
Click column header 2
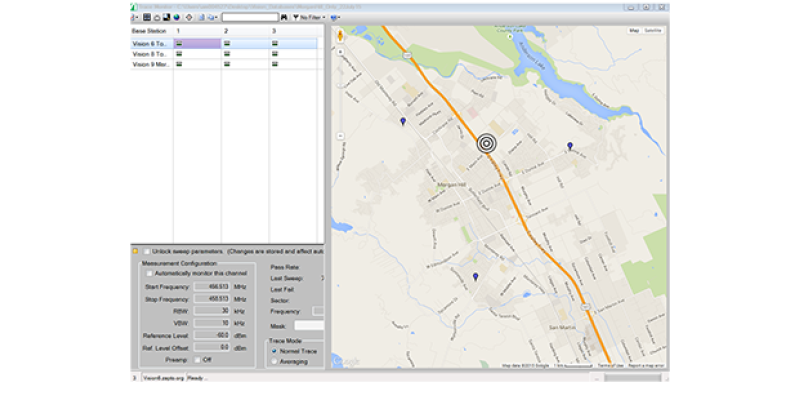pos(245,31)
